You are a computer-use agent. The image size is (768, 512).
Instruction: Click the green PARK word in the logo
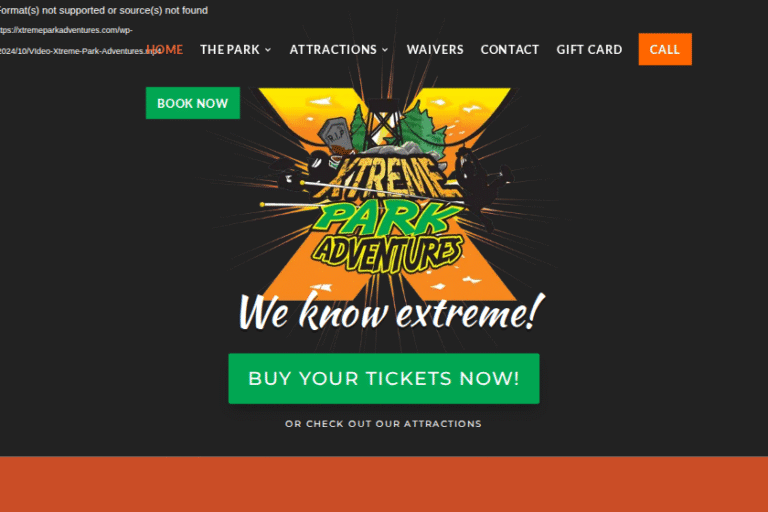388,218
